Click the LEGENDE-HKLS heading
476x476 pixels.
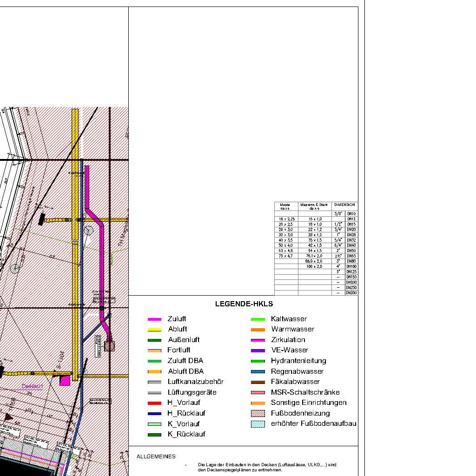[x=244, y=304]
